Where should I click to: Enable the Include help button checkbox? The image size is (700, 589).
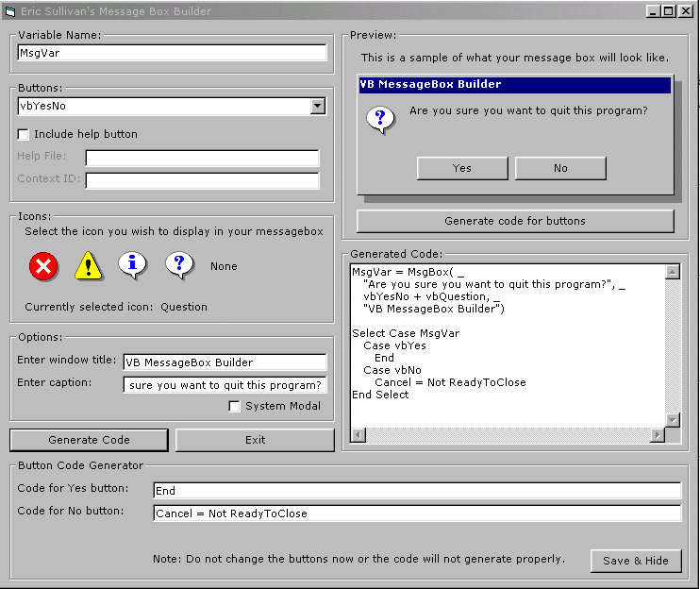pyautogui.click(x=24, y=134)
